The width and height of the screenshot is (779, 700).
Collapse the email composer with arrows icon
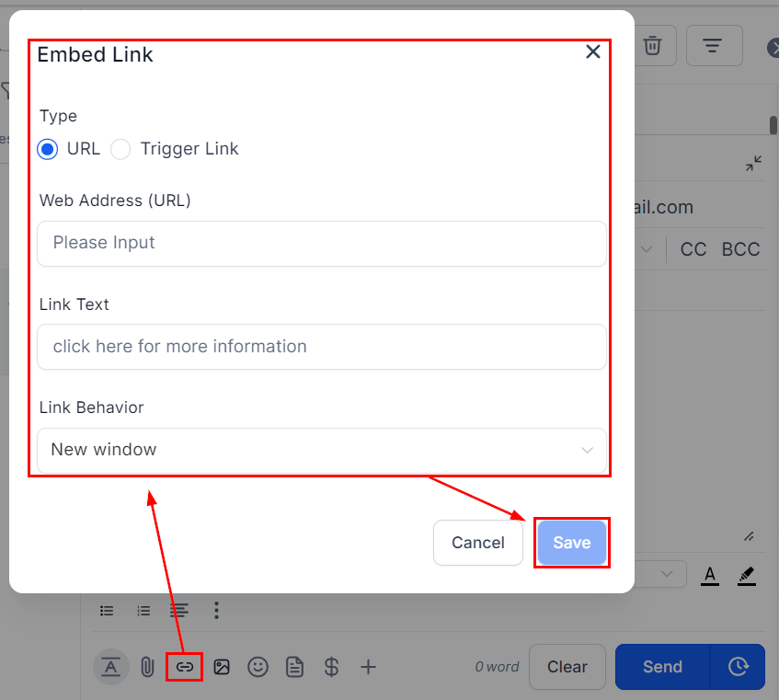(753, 163)
